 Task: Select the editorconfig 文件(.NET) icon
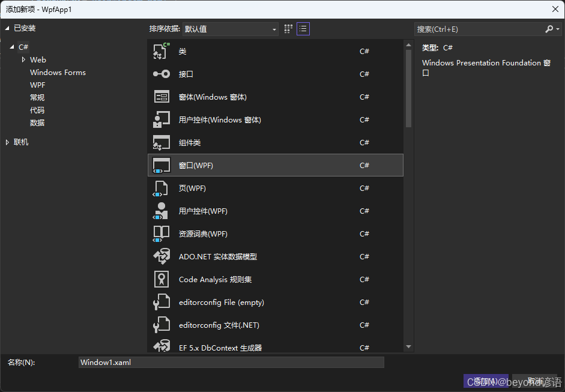click(x=161, y=325)
